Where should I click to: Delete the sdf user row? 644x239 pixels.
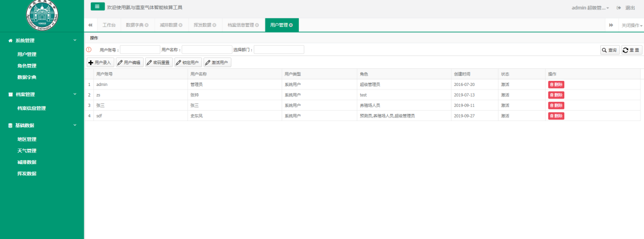556,116
